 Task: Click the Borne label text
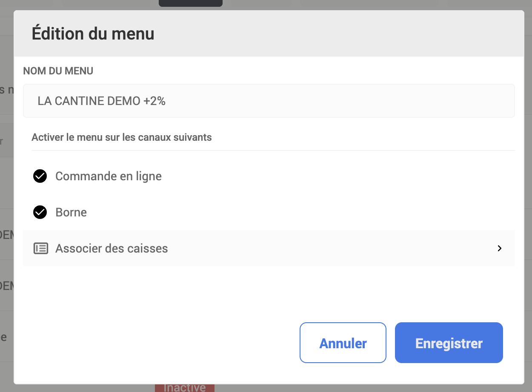coord(71,212)
